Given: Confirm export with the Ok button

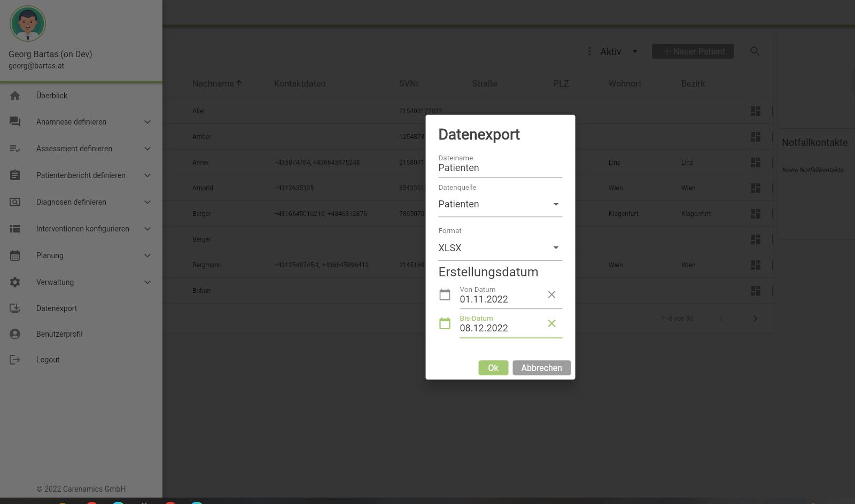Looking at the screenshot, I should 493,368.
